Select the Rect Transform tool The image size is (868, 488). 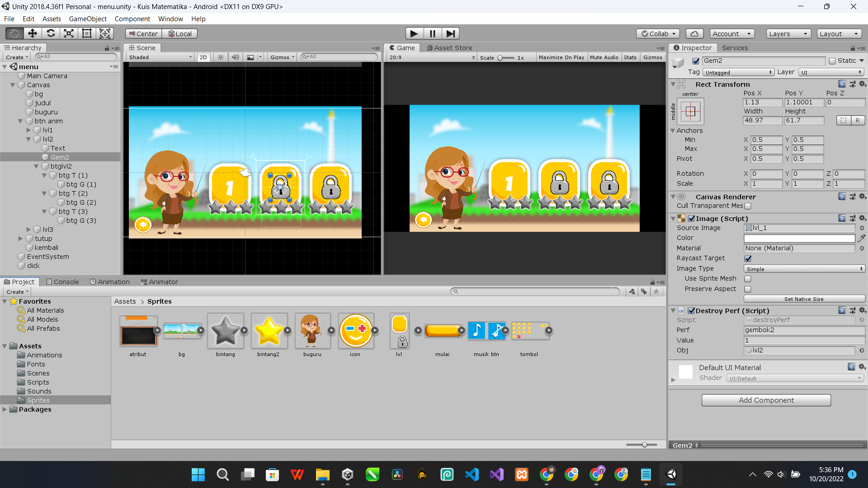[86, 33]
